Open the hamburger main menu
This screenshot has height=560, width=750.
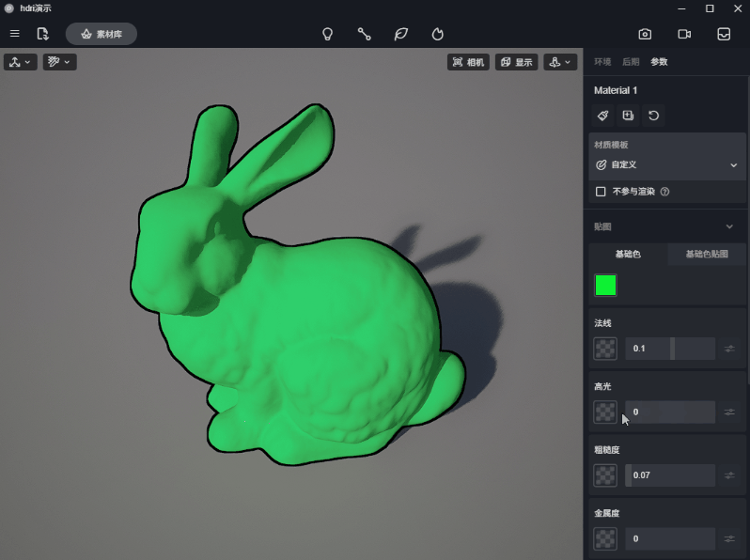14,34
